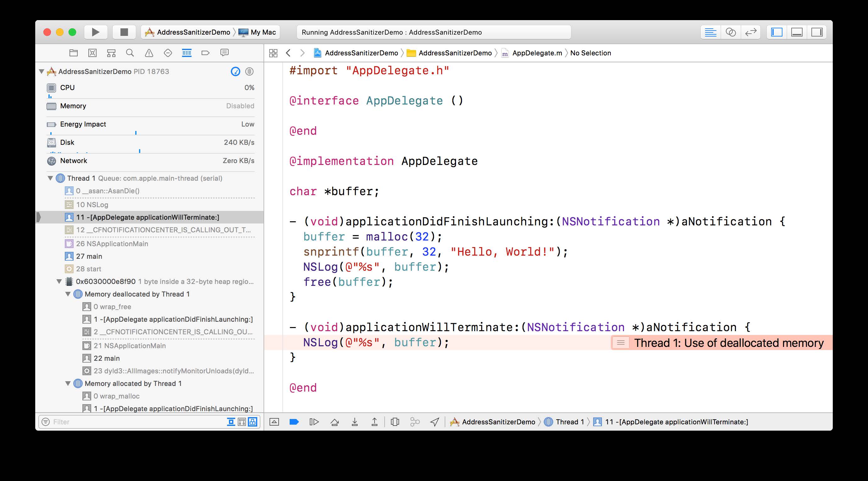
Task: Hide the debug area toggle in debug bar
Action: (274, 422)
